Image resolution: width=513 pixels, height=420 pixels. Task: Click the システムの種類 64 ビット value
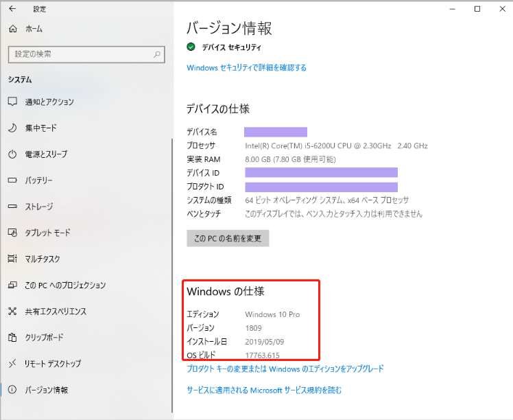click(x=327, y=200)
